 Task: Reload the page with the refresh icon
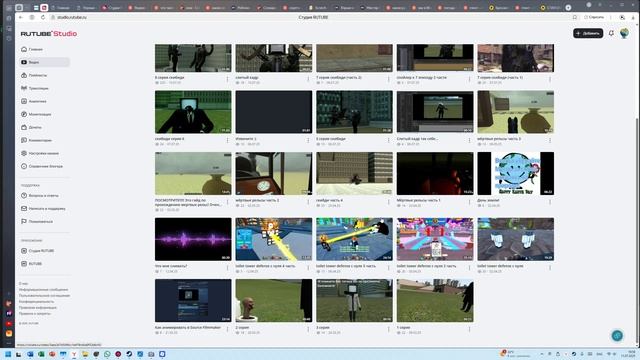[x=43, y=17]
